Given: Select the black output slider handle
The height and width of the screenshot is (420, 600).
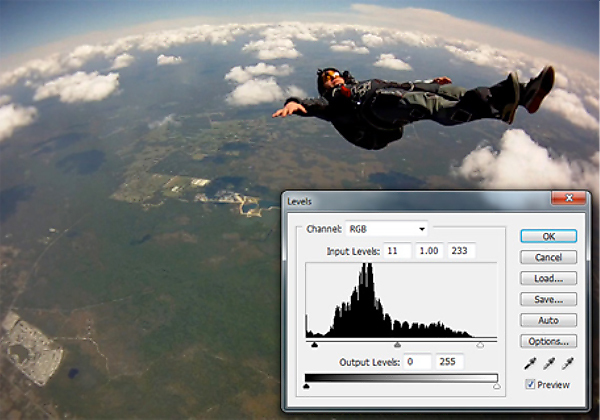Looking at the screenshot, I should 306,387.
